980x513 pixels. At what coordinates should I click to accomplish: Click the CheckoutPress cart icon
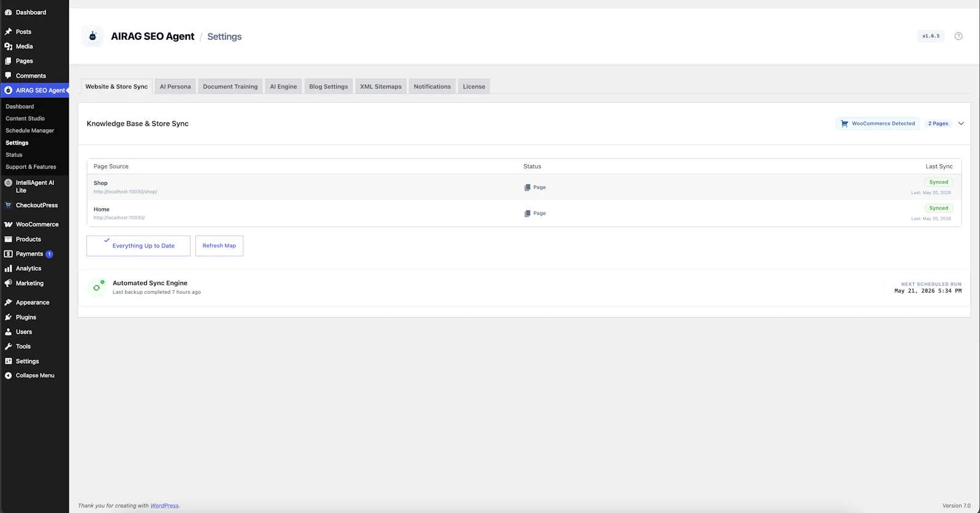pos(9,205)
